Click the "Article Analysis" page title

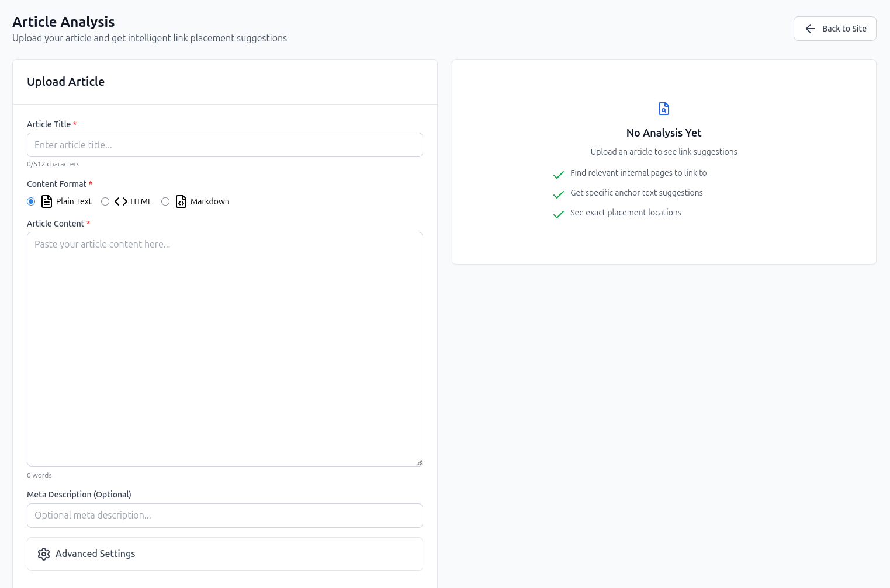[x=64, y=22]
